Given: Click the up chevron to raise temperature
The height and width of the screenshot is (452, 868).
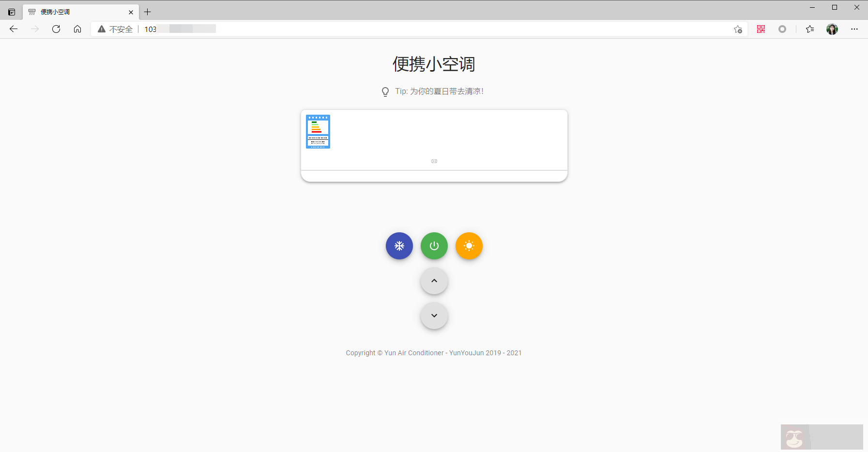Looking at the screenshot, I should [434, 281].
